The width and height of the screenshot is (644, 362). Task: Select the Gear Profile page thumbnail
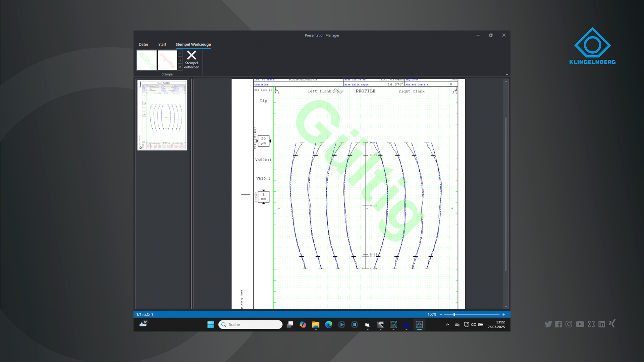[x=162, y=115]
